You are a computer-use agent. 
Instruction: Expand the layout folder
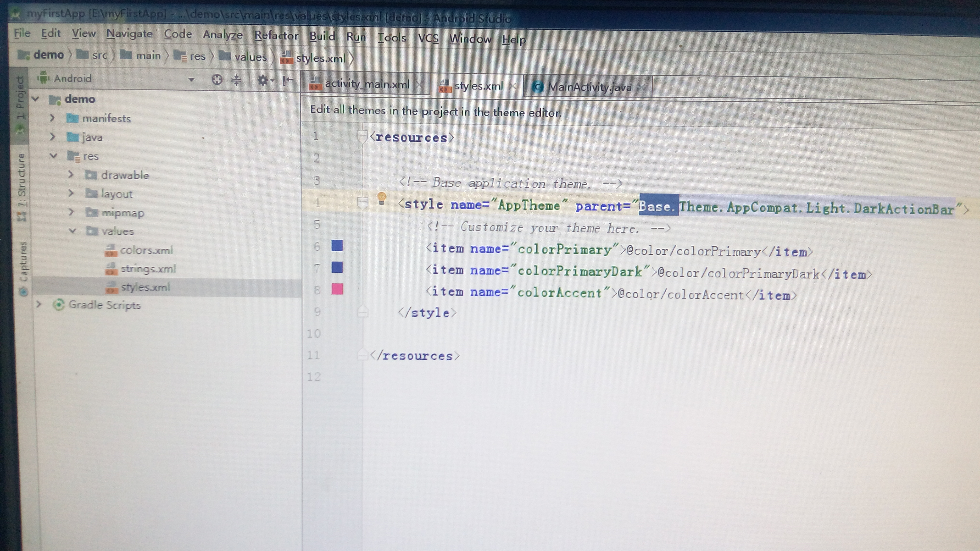[x=71, y=193]
